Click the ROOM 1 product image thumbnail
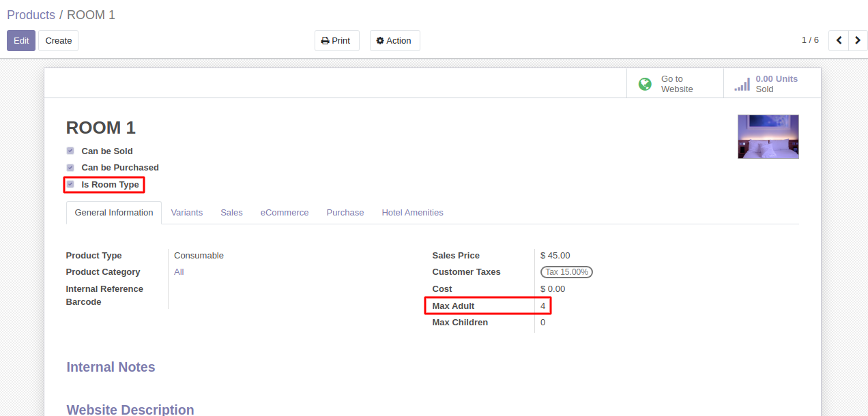This screenshot has height=416, width=868. coord(768,136)
